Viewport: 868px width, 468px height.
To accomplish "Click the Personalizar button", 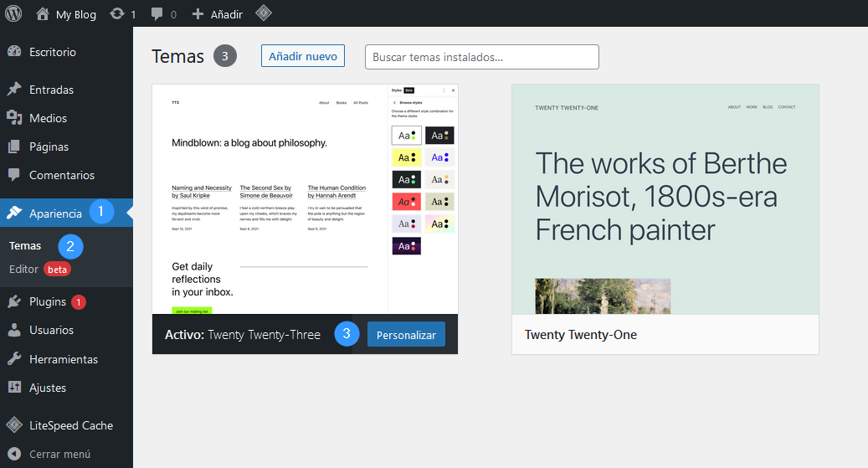I will pos(406,335).
